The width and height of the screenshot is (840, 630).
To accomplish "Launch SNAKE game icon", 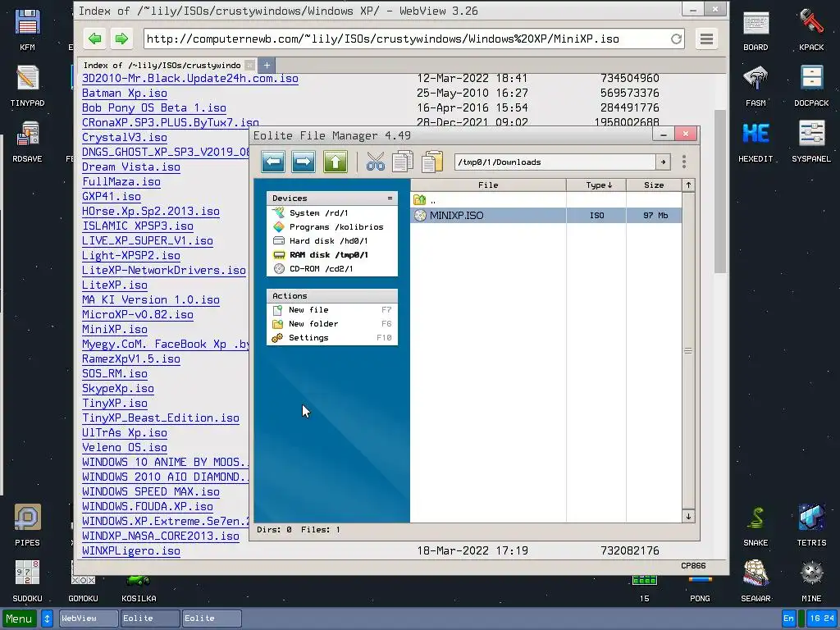I will [x=756, y=525].
